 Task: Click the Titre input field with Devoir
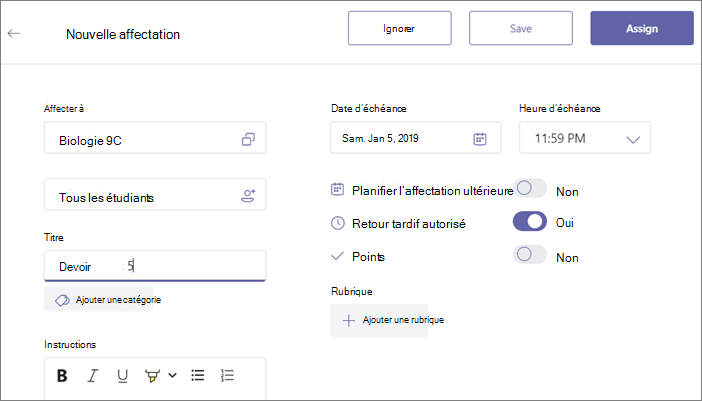[x=155, y=266]
